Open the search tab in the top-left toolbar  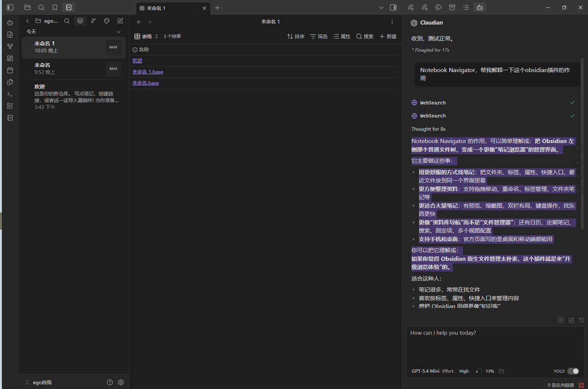[41, 7]
